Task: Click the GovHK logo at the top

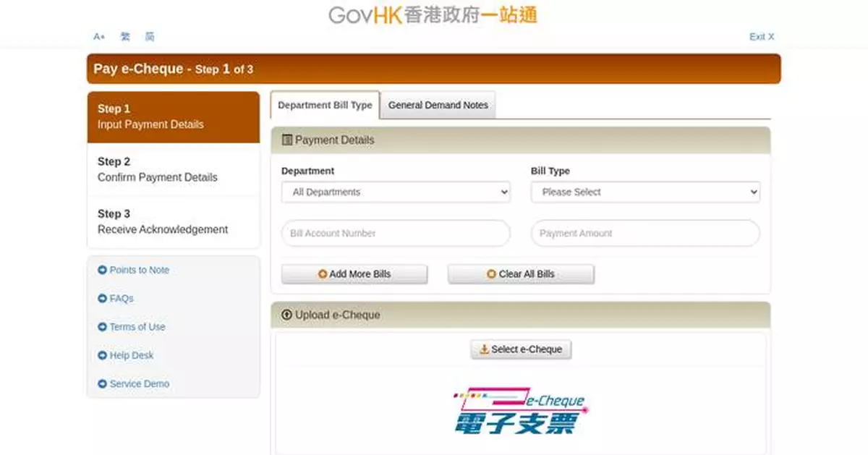Action: 433,14
